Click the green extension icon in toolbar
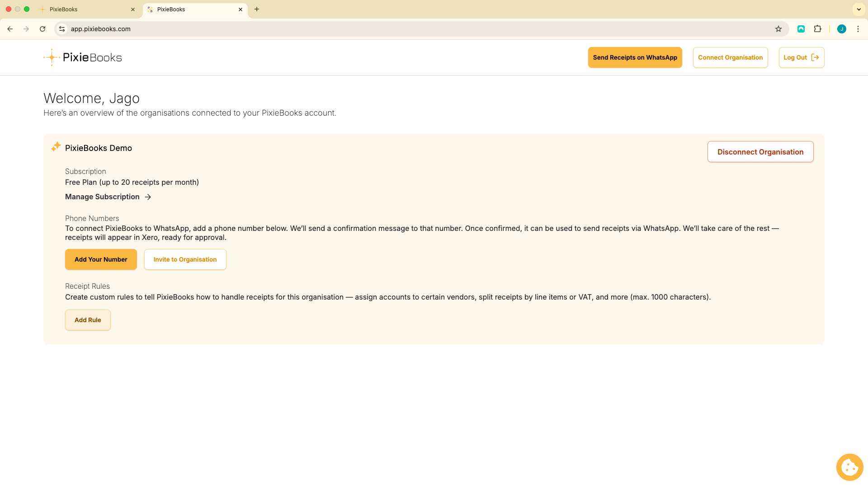This screenshot has height=488, width=868. 801,29
